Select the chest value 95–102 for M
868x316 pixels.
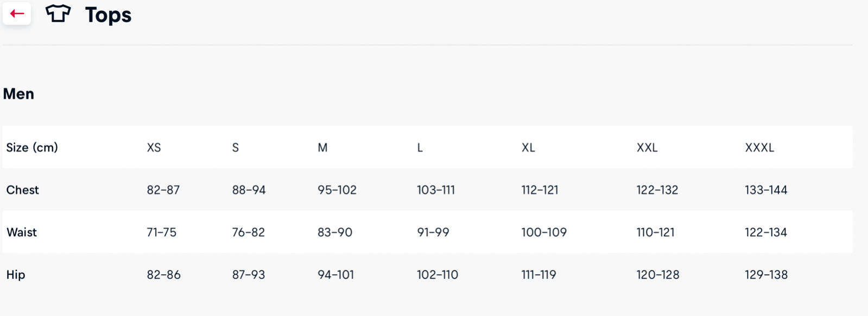[x=337, y=190]
